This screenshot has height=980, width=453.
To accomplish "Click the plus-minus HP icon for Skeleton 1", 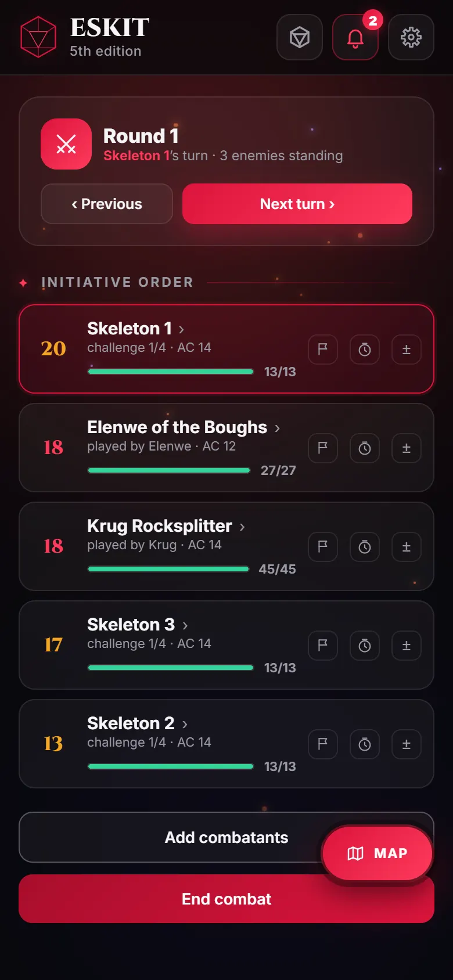I will click(407, 350).
